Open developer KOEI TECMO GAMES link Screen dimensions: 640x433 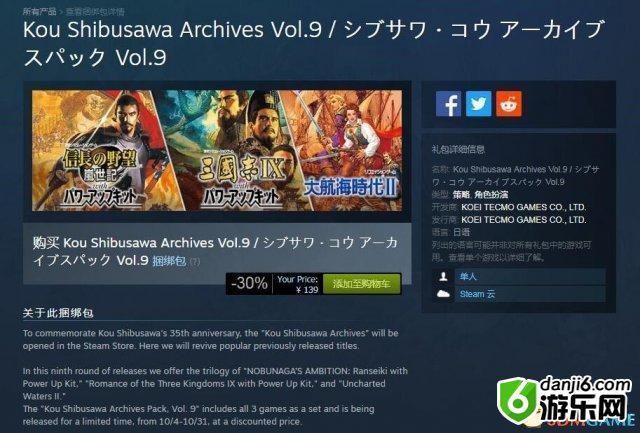524,207
